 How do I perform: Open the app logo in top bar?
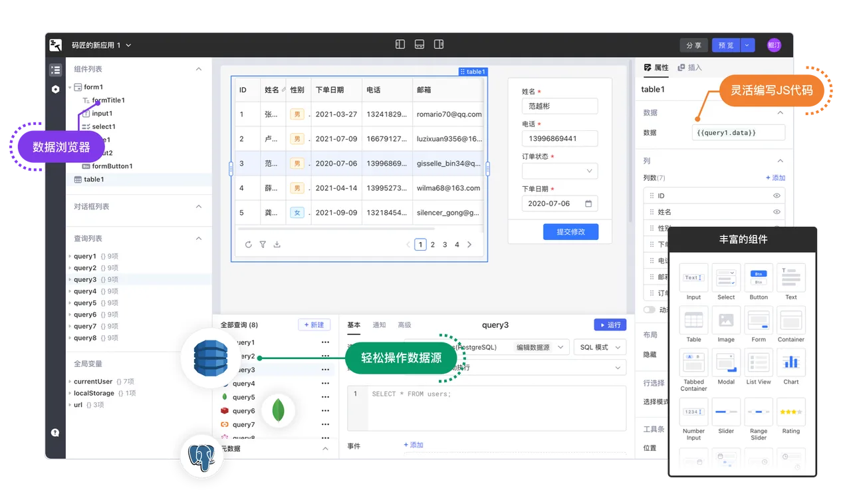(56, 45)
